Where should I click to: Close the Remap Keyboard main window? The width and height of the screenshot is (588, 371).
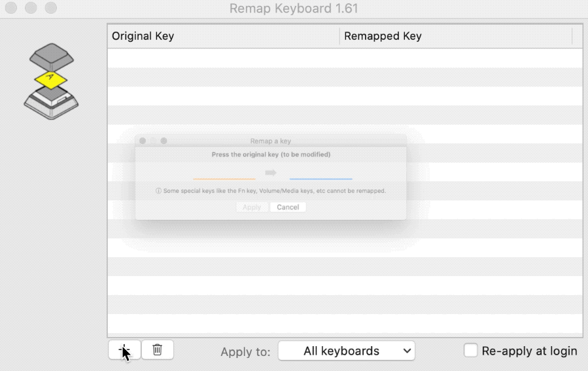click(x=11, y=7)
